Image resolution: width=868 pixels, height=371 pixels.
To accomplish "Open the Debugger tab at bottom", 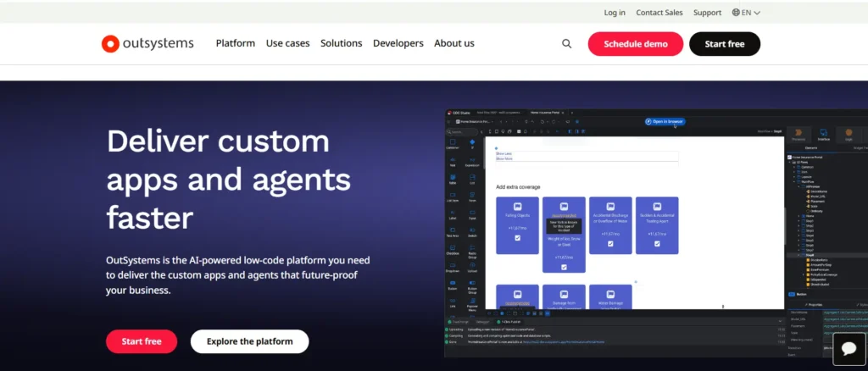I will click(x=482, y=322).
